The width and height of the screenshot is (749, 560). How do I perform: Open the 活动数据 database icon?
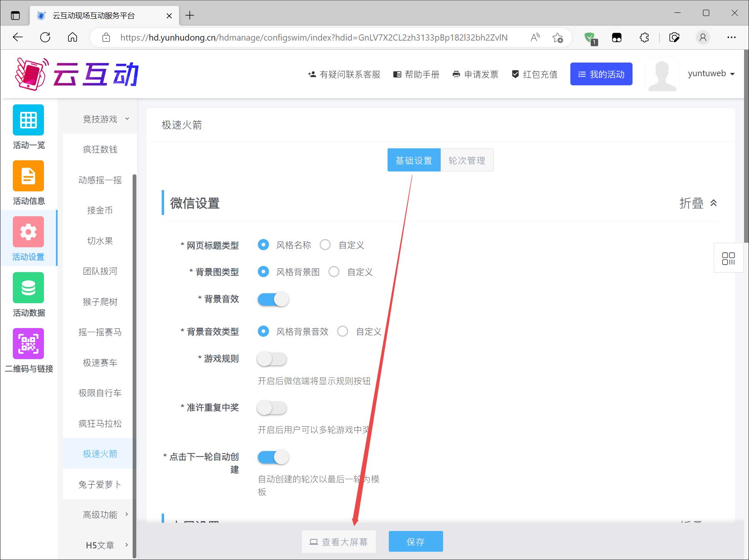(x=28, y=287)
